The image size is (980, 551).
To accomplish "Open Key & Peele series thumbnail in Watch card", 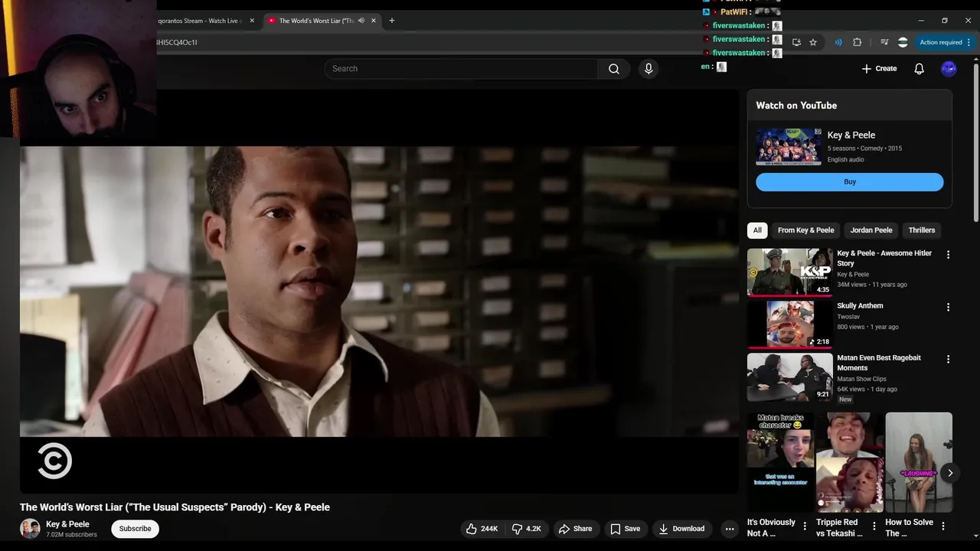I will pyautogui.click(x=789, y=147).
